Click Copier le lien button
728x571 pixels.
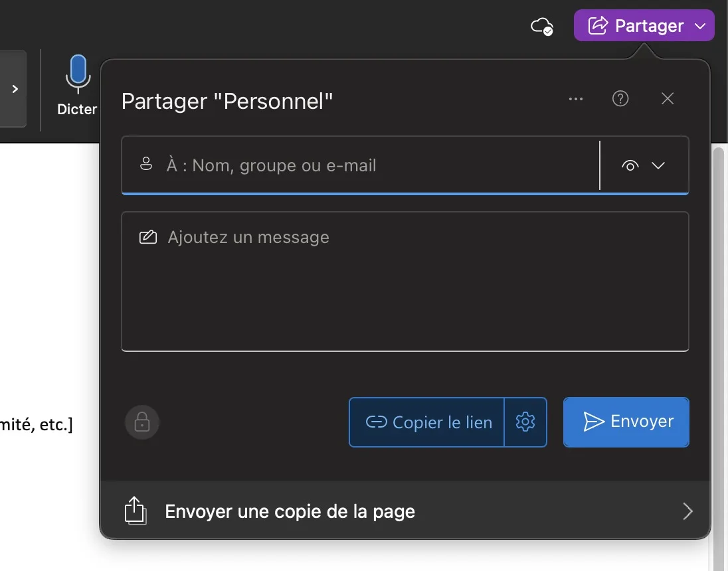pos(428,422)
